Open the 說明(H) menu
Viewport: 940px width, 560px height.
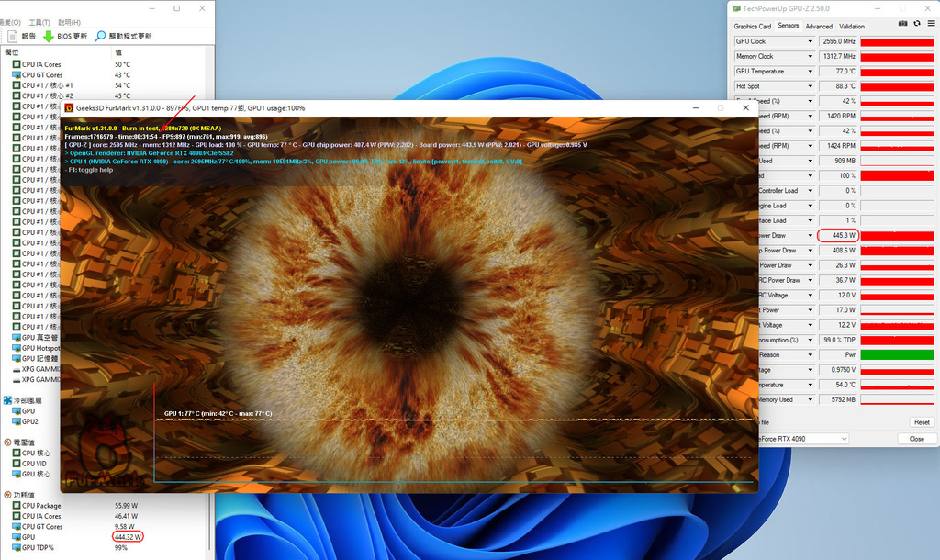[x=69, y=22]
